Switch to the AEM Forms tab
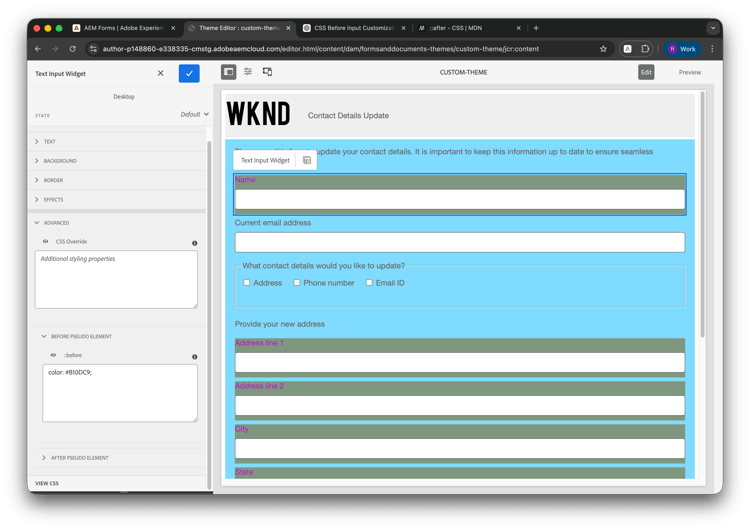 [123, 28]
